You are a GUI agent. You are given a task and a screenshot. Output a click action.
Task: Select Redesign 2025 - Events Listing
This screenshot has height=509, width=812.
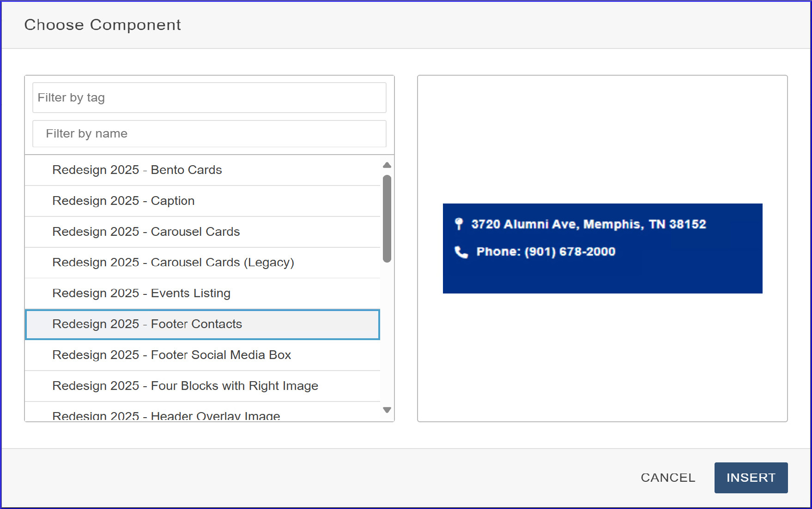pos(141,293)
